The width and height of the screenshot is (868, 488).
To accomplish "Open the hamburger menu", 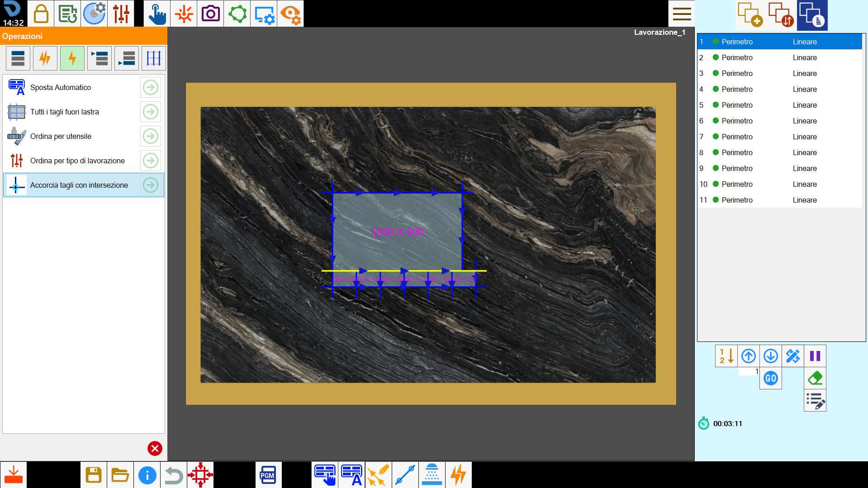I will coord(682,14).
